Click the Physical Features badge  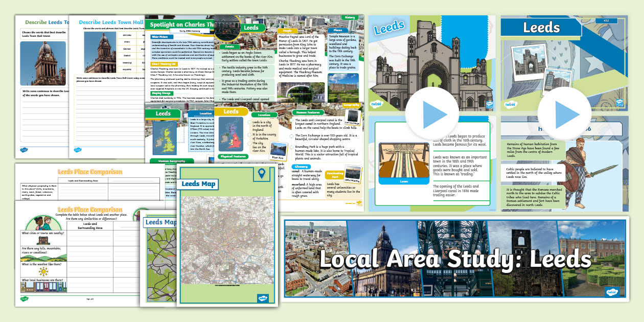coord(234,155)
